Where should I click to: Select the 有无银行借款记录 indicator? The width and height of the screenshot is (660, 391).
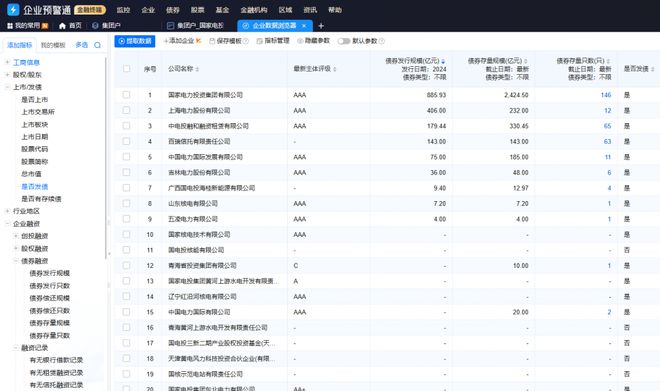(x=56, y=360)
